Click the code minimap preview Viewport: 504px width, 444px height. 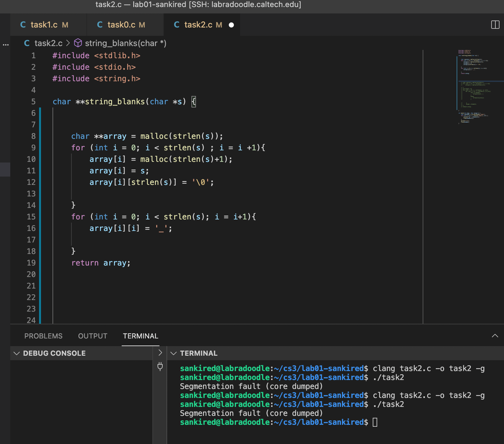coord(474,86)
